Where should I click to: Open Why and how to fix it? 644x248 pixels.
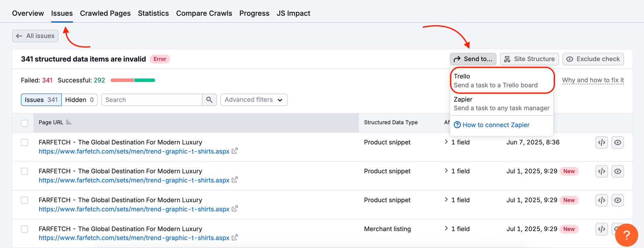click(x=593, y=80)
